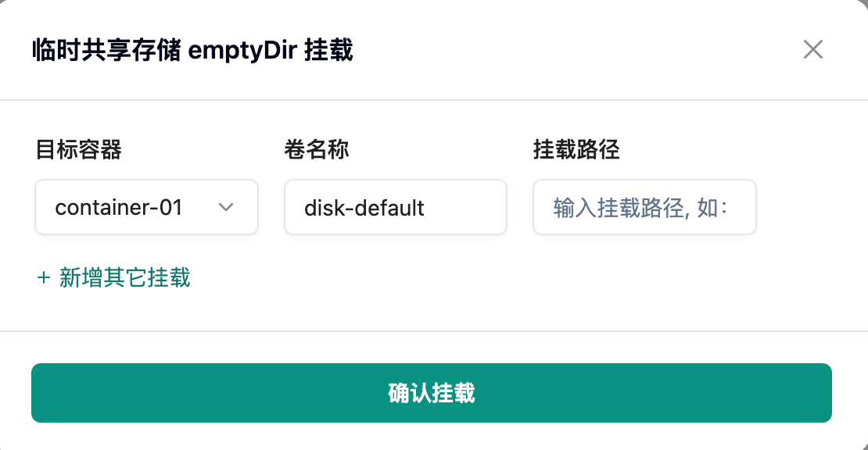Click into the 挂载路径 input field
Screen dimensions: 868x450
(x=644, y=207)
